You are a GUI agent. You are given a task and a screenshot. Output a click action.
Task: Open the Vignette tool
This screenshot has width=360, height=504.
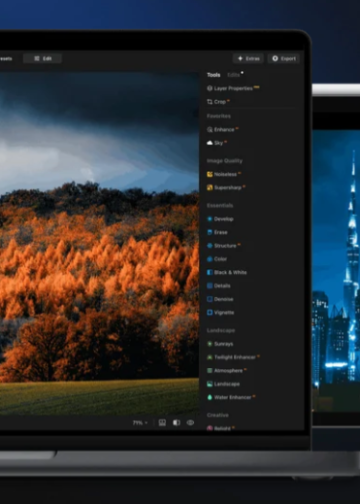[220, 312]
